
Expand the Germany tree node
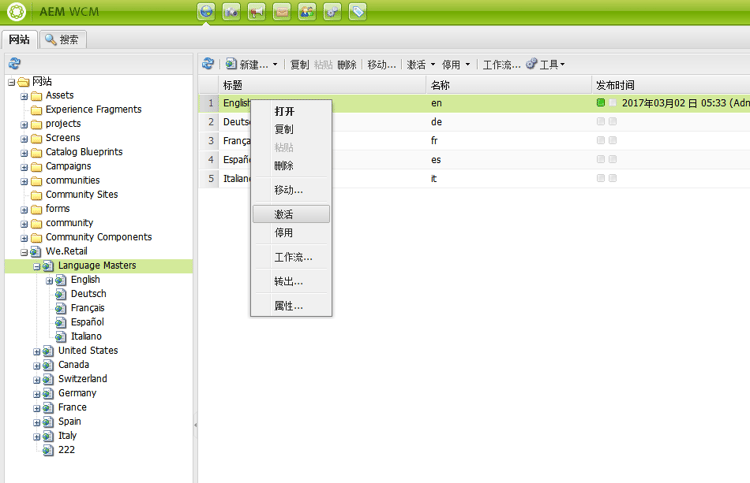[36, 395]
